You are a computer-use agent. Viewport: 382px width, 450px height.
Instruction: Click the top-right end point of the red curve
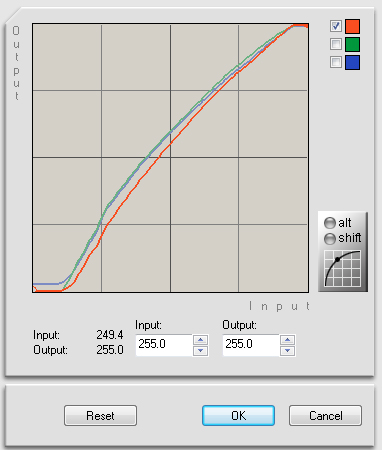(x=306, y=26)
